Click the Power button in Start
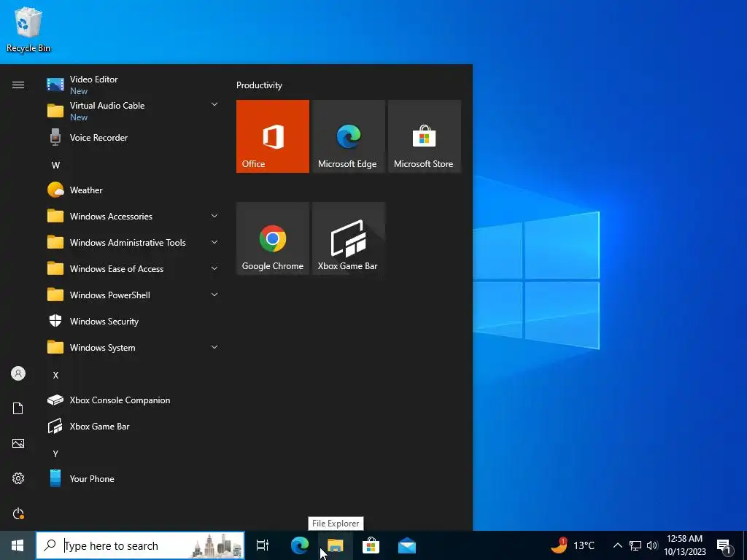Viewport: 747px width, 560px height. click(18, 513)
